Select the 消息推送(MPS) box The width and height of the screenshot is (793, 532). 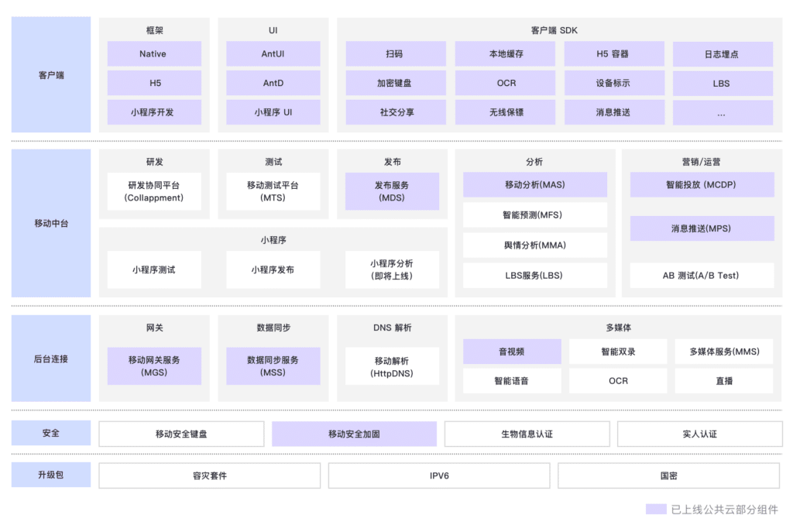tap(702, 228)
